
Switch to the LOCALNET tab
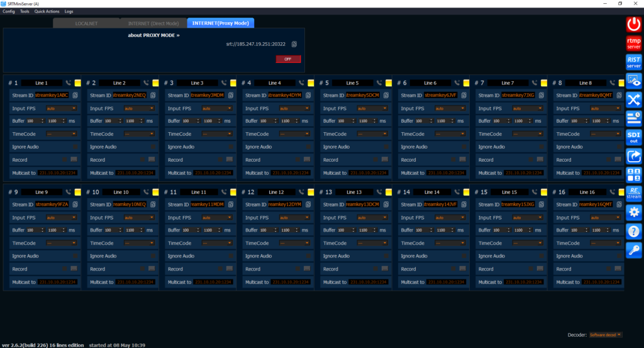[86, 23]
